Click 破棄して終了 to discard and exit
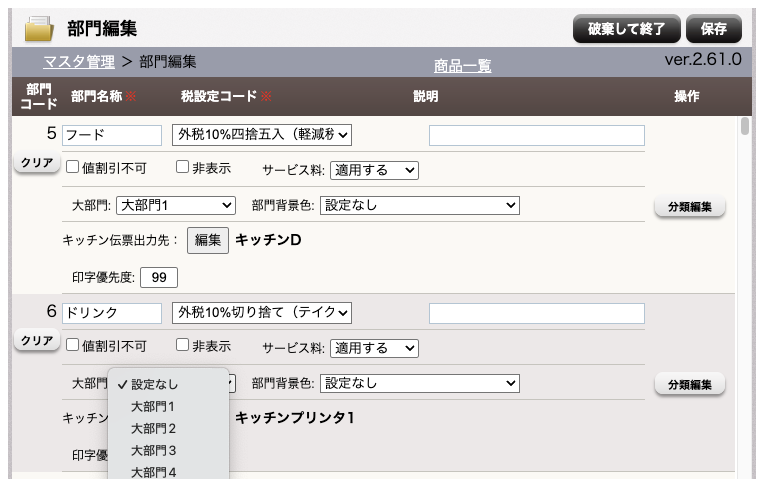Screen dimensions: 762x479 click(x=627, y=28)
